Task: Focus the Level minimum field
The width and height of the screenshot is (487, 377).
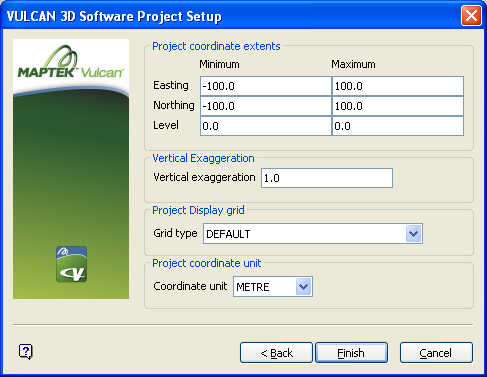Action: tap(266, 126)
